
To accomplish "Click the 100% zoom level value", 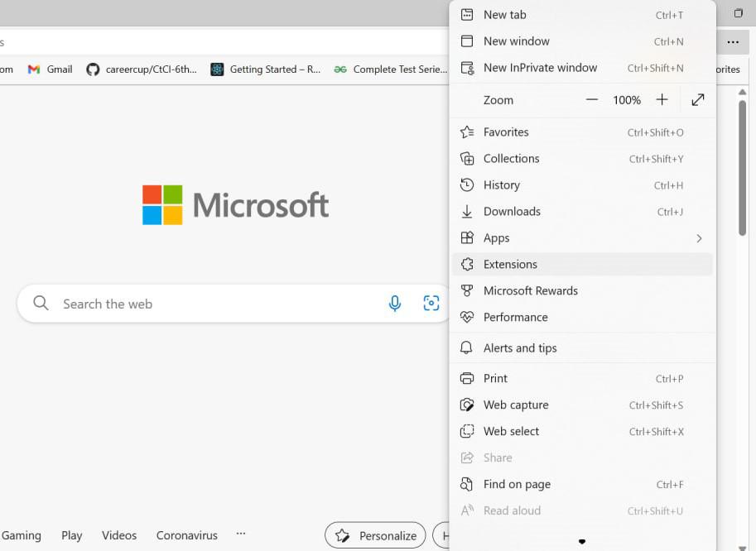I will coord(627,100).
